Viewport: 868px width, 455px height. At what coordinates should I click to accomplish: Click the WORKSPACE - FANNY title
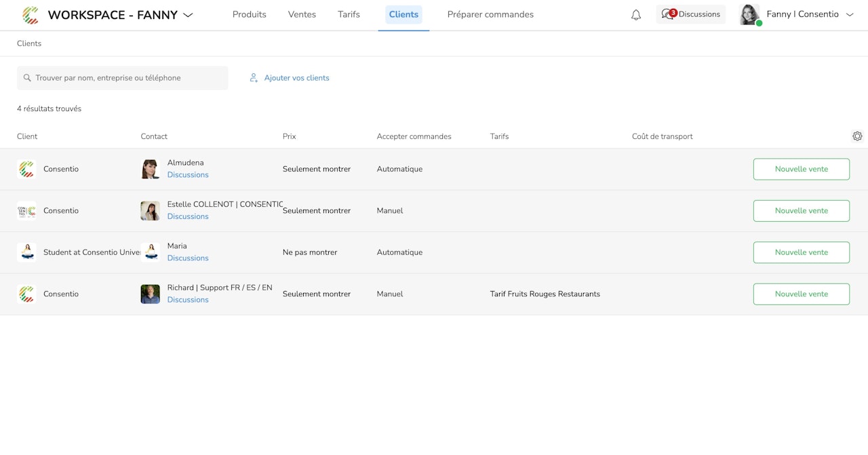point(113,15)
